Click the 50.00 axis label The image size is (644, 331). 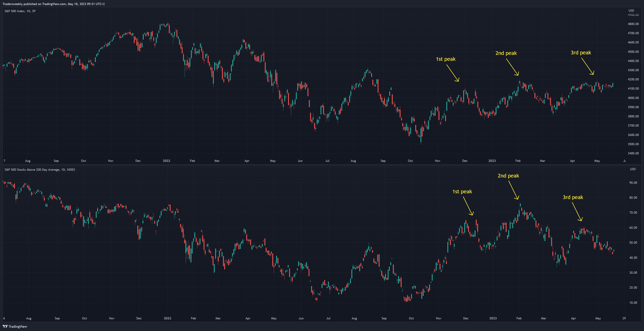(633, 243)
